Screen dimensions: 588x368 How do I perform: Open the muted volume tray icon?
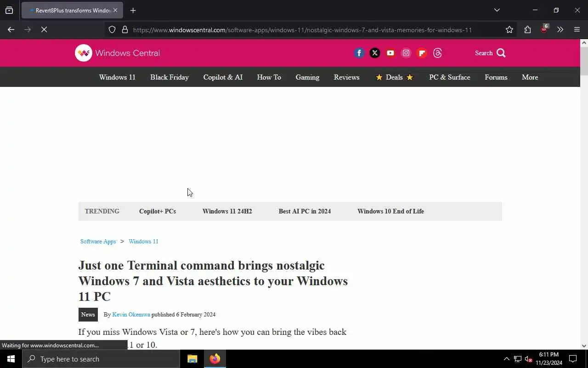click(x=528, y=359)
